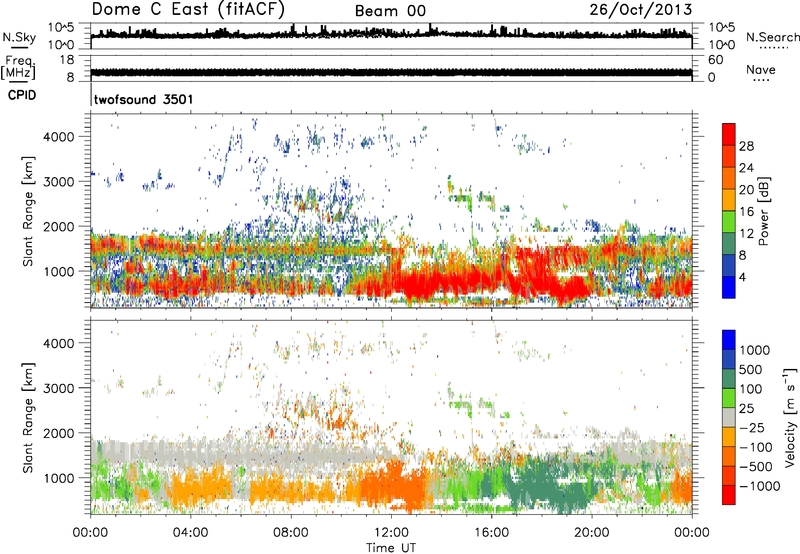Click the 'twofsound 3501' text

(x=143, y=99)
